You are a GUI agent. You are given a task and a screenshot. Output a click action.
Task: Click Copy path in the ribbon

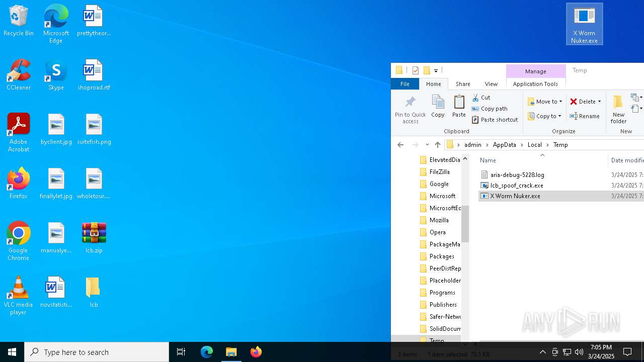pyautogui.click(x=490, y=109)
